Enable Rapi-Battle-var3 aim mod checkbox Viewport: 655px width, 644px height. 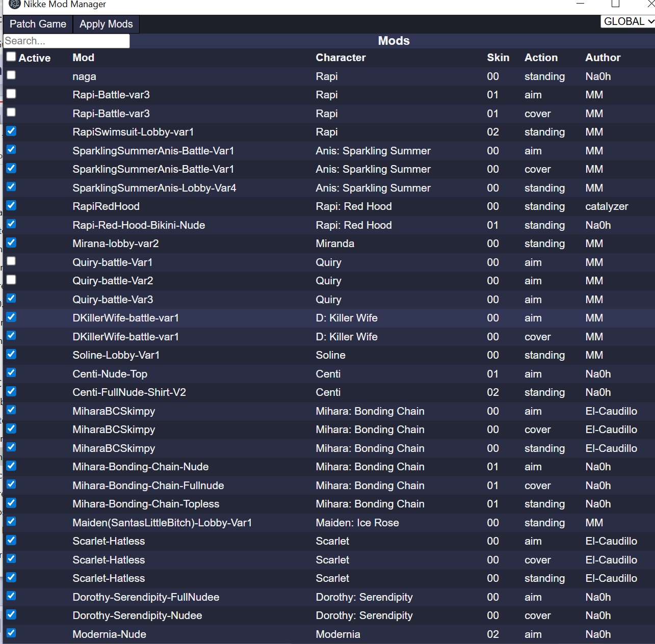click(x=11, y=94)
